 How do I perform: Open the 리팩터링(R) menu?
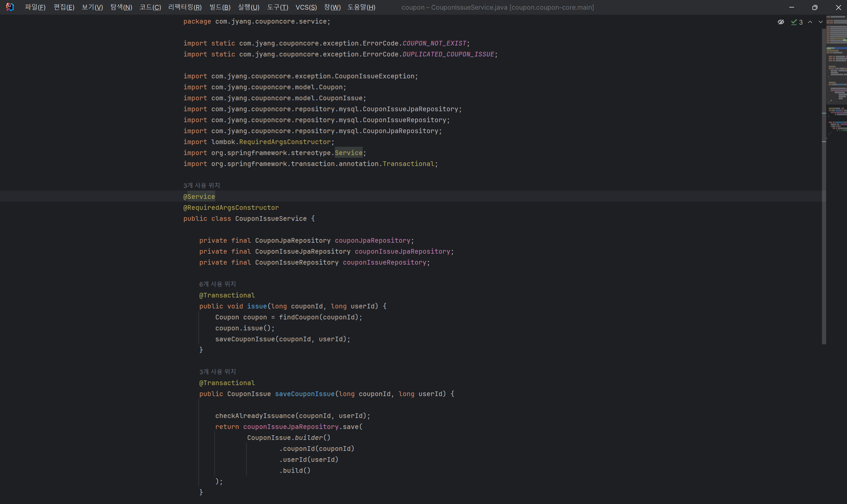click(185, 7)
